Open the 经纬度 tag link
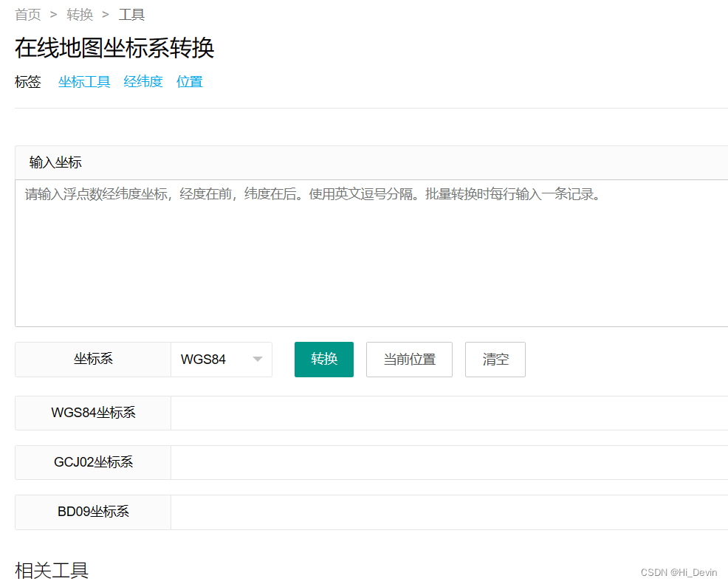This screenshot has height=584, width=728. point(143,82)
